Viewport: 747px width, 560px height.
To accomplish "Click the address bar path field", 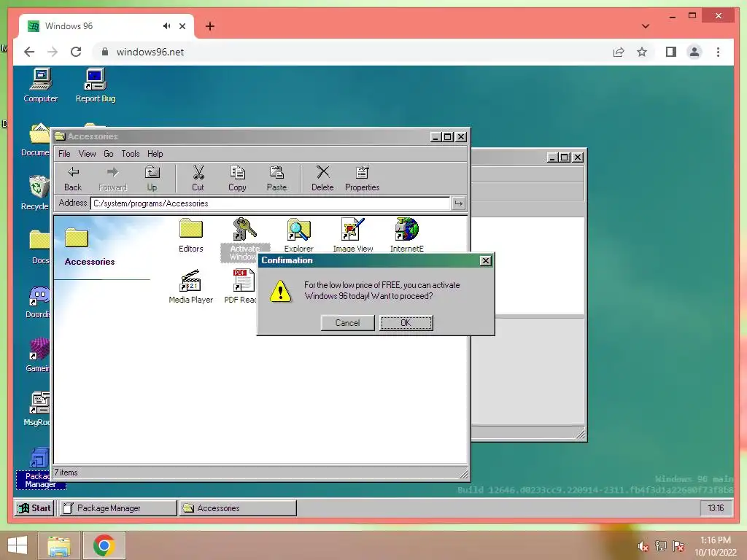I will (x=270, y=203).
